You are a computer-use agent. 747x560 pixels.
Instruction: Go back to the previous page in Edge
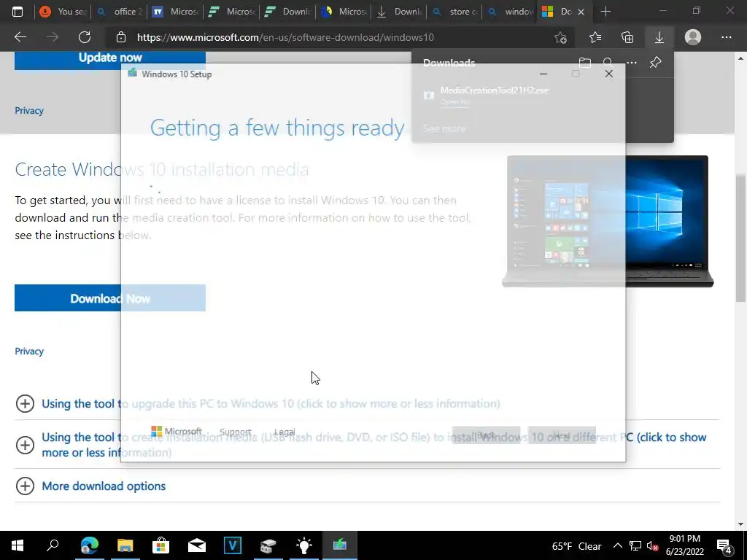click(20, 37)
